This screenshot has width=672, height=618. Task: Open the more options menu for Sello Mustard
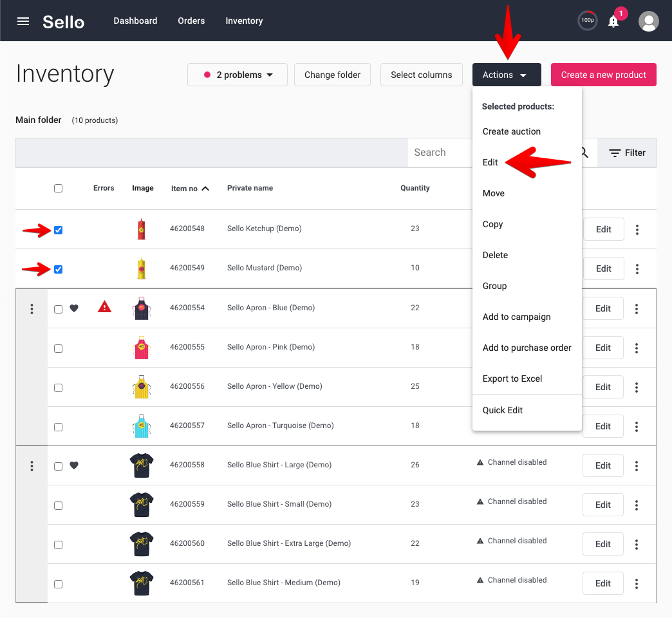[x=637, y=269]
